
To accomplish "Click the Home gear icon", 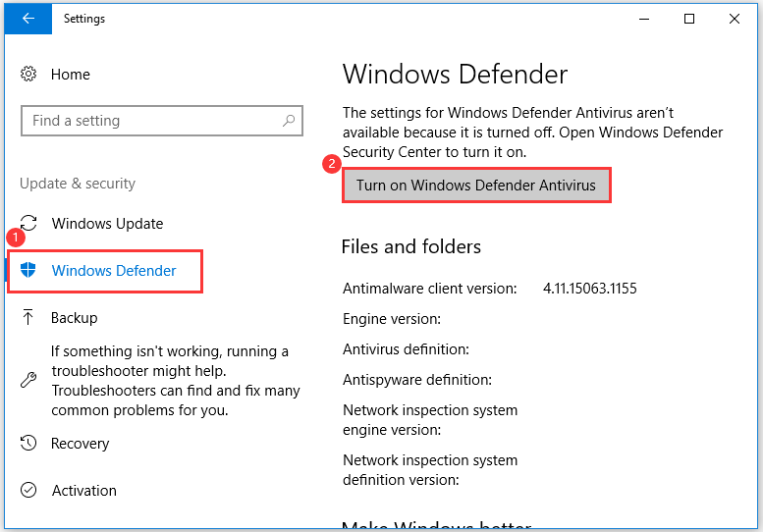I will coord(28,74).
